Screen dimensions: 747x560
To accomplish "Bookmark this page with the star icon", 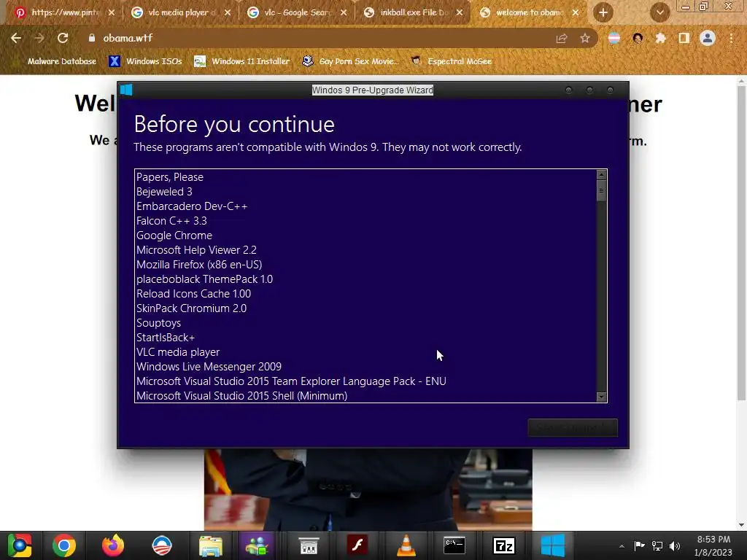I will coord(585,38).
